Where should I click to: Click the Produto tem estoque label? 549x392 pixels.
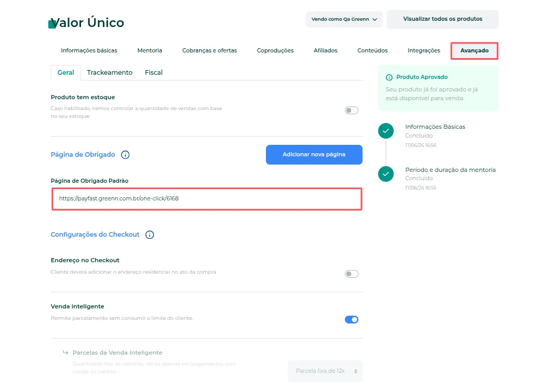tap(83, 97)
